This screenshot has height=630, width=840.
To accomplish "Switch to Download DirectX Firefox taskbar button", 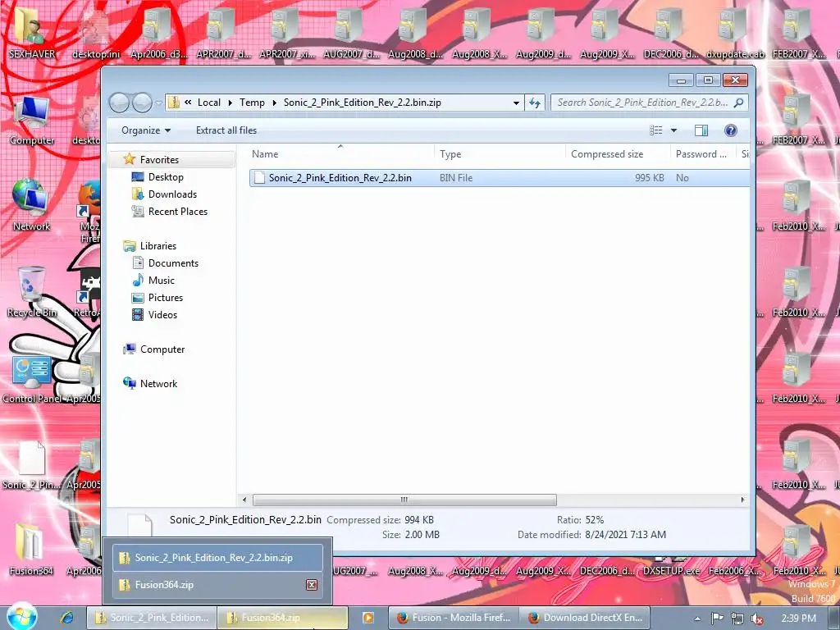I will (x=585, y=618).
